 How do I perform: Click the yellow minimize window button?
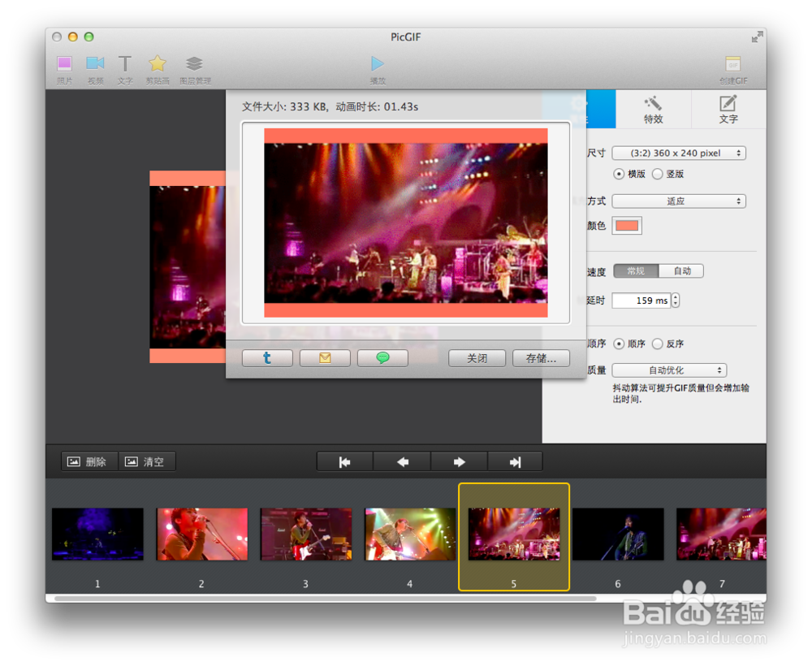pos(73,37)
